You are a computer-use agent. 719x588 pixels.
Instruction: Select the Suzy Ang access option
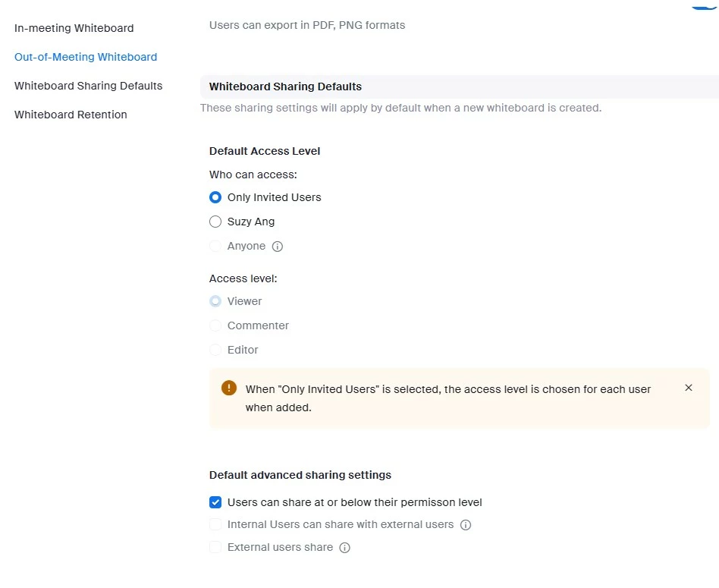[215, 222]
